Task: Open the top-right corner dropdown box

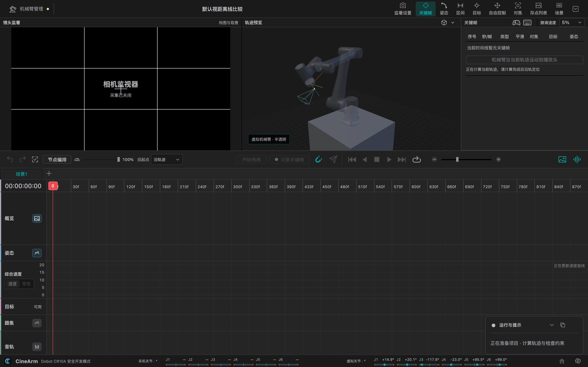Action: tap(576, 9)
